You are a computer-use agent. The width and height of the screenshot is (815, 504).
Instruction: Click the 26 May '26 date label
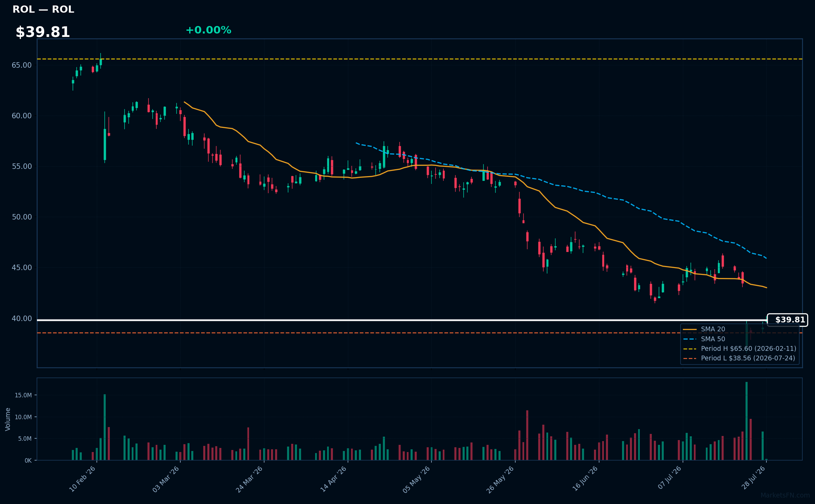500,479
